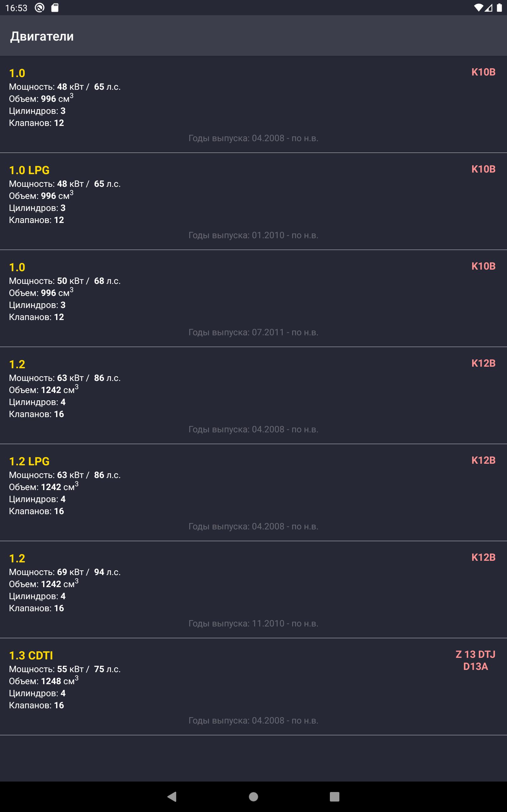This screenshot has height=812, width=507.
Task: Tap the Android home circle icon
Action: pyautogui.click(x=253, y=796)
